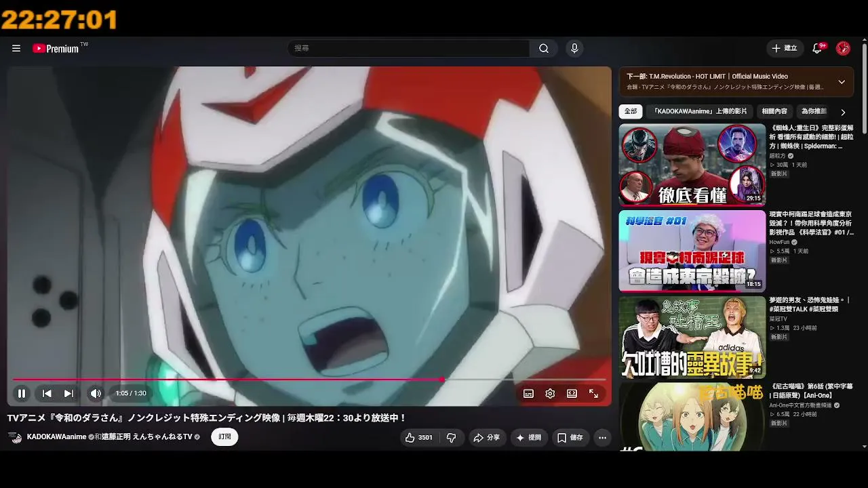Seek on the red video progress bar
The width and height of the screenshot is (868, 488).
(309, 380)
